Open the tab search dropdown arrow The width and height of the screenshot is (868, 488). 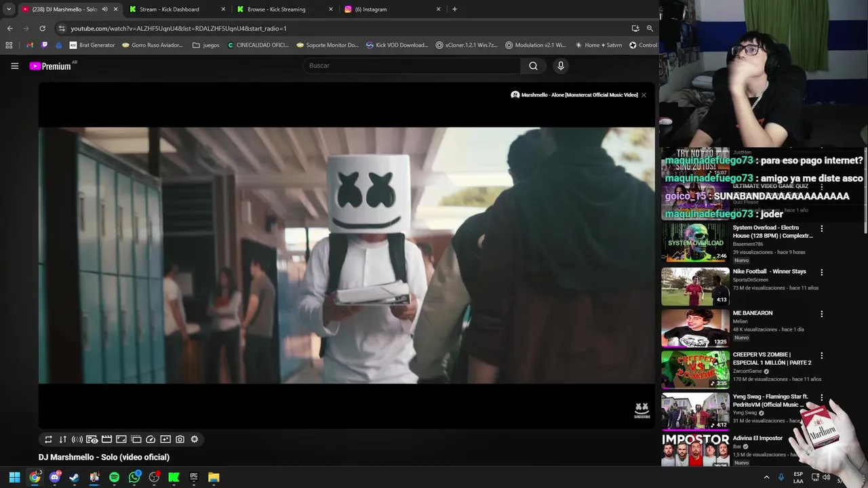click(8, 9)
